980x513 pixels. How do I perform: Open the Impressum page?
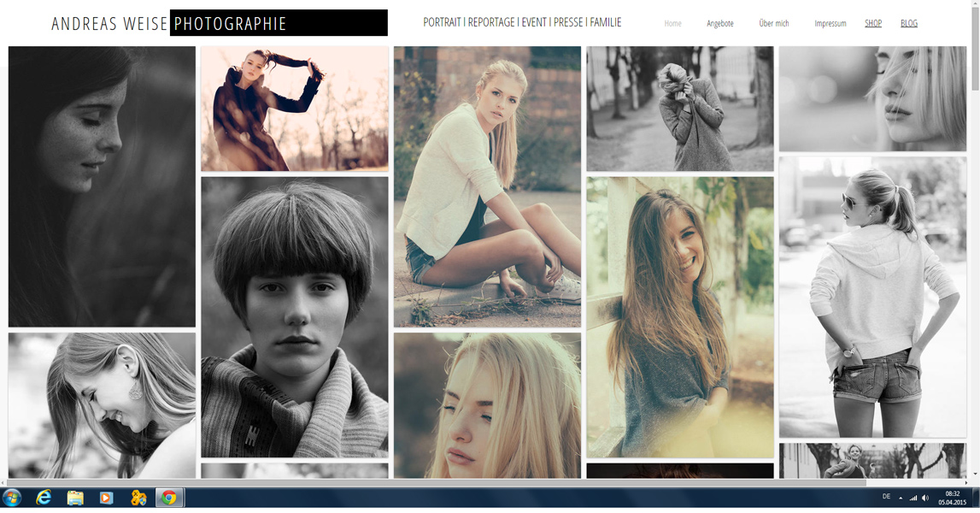[830, 23]
